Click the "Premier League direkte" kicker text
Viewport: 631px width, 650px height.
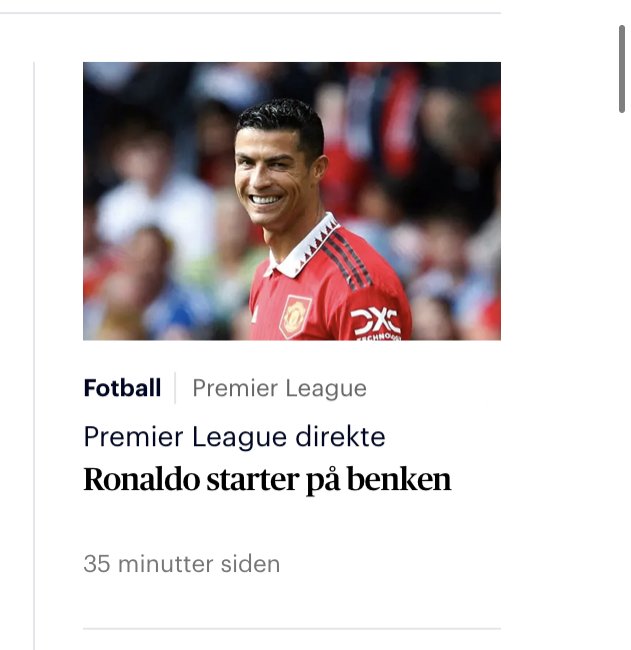tap(235, 437)
